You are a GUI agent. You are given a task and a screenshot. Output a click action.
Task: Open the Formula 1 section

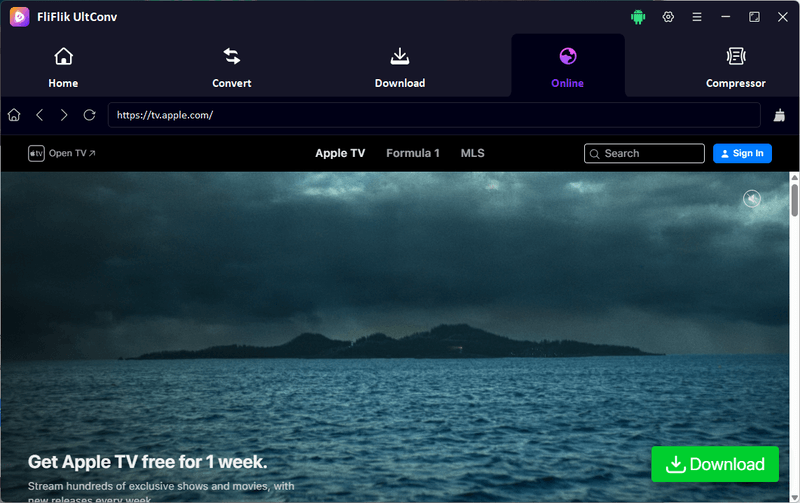tap(413, 153)
